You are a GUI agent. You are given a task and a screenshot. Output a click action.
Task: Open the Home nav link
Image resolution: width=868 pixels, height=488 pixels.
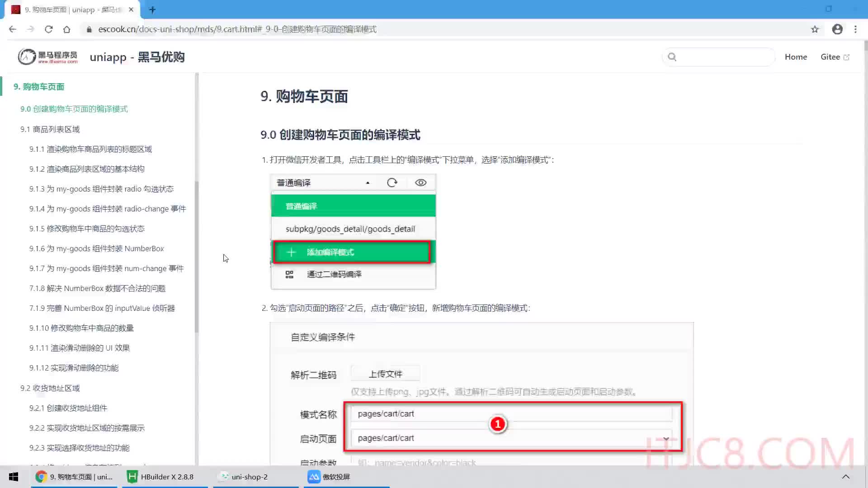(x=796, y=57)
